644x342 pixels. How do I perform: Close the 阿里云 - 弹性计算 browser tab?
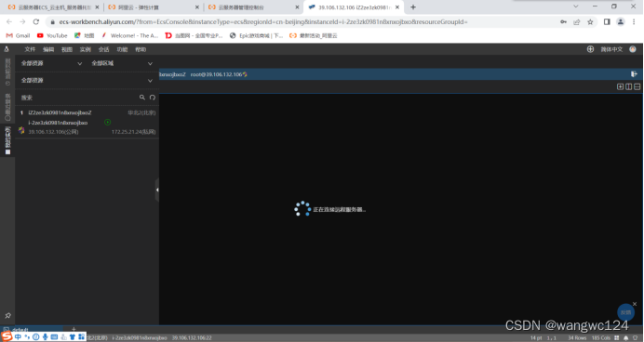(196, 7)
